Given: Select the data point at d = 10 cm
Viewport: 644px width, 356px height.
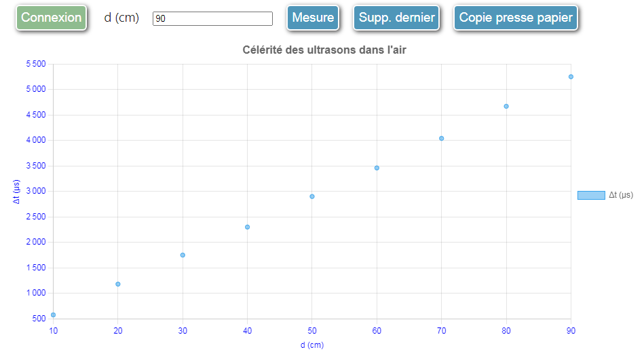Looking at the screenshot, I should point(53,315).
